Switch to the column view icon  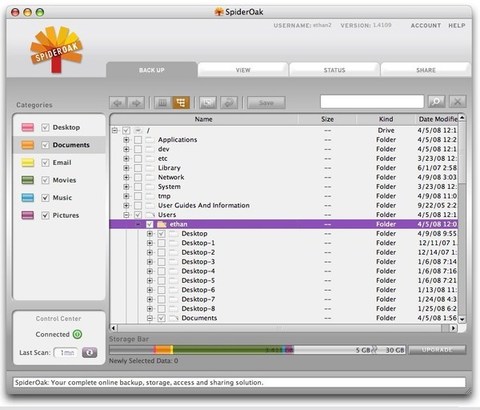tap(163, 103)
